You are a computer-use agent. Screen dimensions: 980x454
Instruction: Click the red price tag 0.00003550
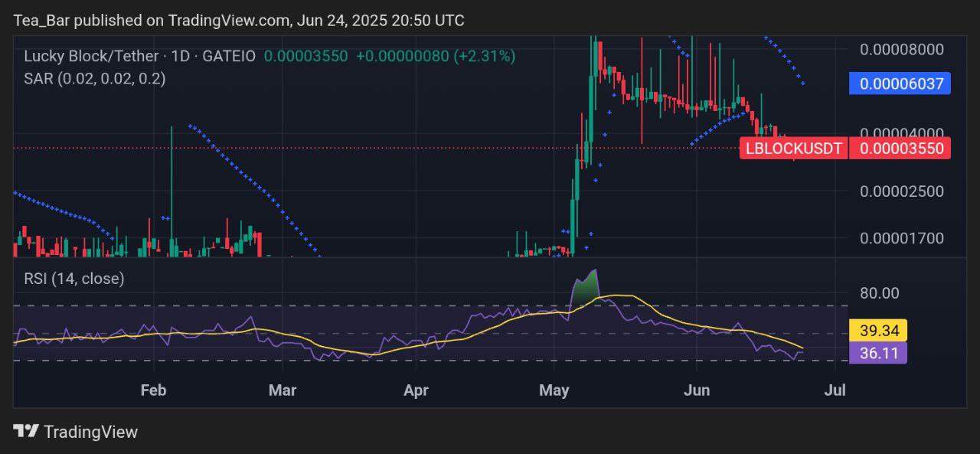coord(900,149)
